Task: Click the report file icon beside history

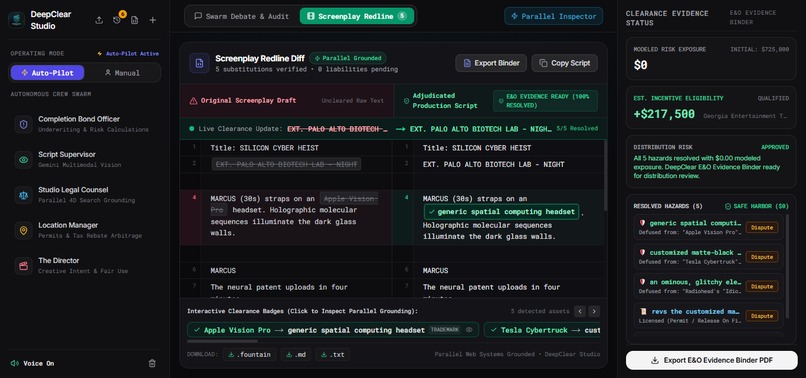Action: tap(135, 20)
